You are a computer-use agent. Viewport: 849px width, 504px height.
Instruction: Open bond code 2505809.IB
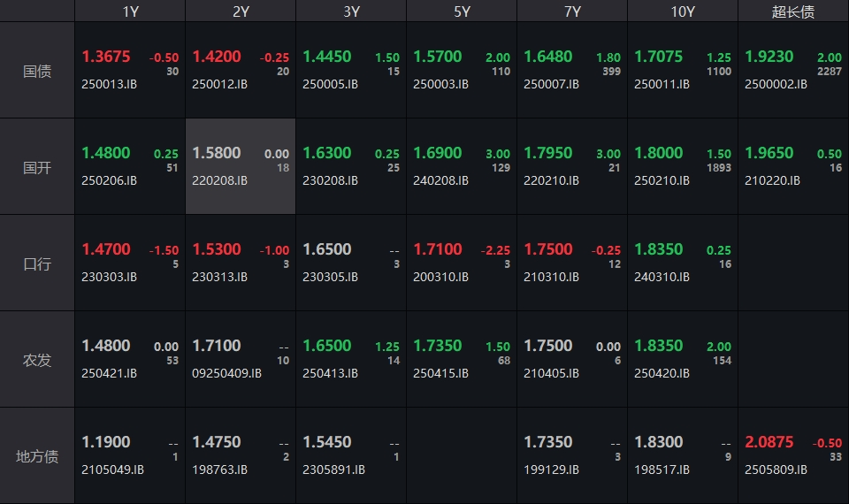tap(776, 470)
